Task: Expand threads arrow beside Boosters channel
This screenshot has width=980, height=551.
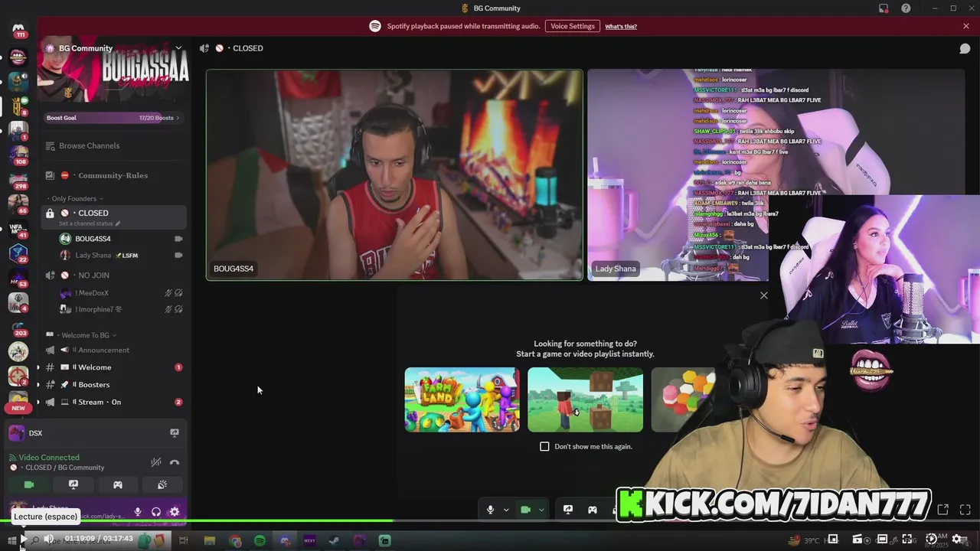Action: (38, 385)
